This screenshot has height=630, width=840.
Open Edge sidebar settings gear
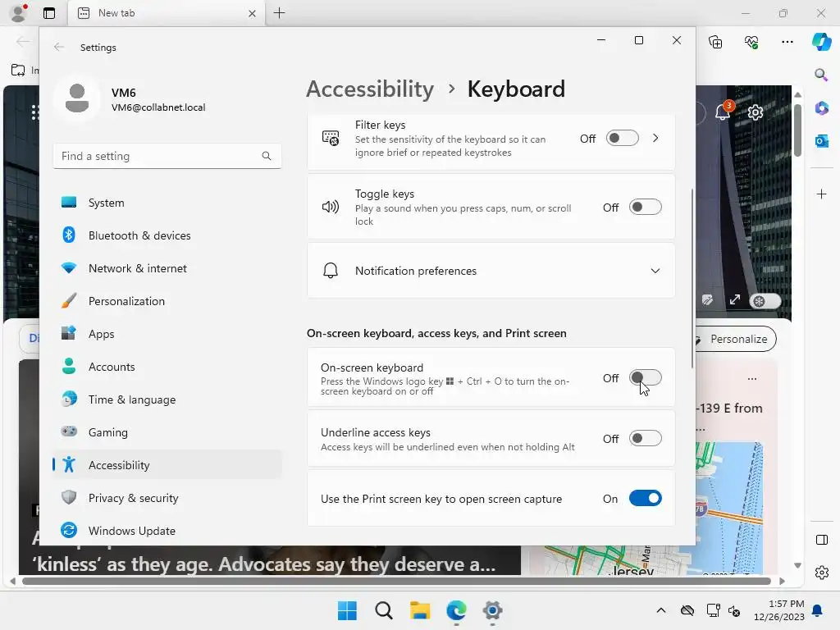(x=821, y=573)
